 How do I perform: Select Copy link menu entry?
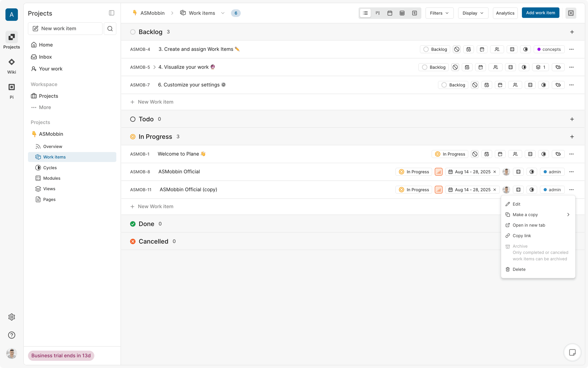tap(538, 236)
